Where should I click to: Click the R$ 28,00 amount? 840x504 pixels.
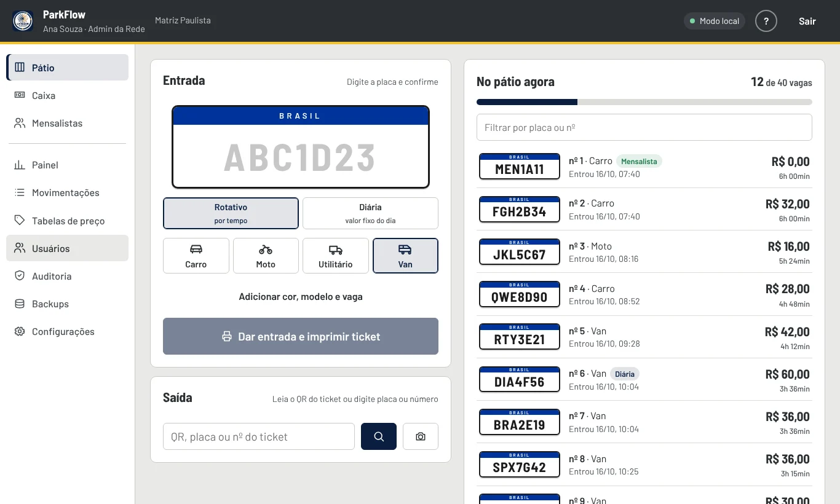788,289
